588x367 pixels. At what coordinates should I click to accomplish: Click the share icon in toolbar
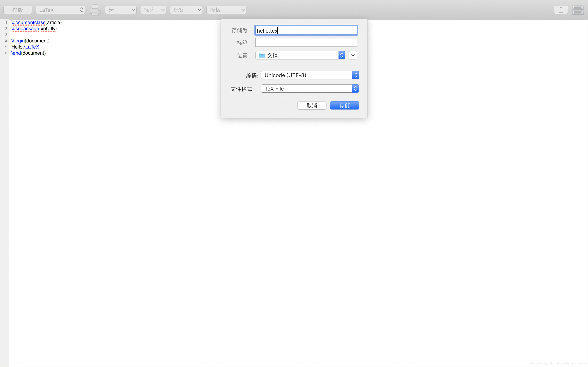(x=561, y=10)
